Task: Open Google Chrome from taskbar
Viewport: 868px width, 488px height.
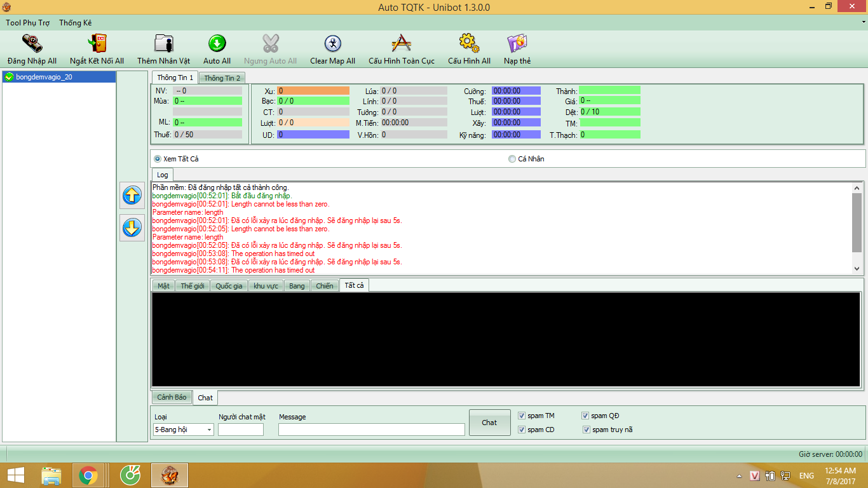Action: 88,475
